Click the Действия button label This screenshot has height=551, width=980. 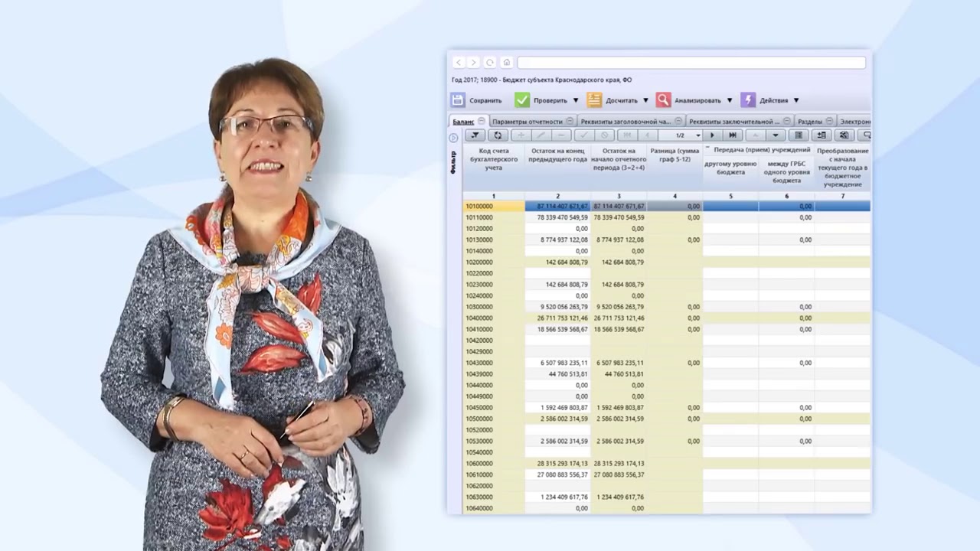[x=773, y=101]
